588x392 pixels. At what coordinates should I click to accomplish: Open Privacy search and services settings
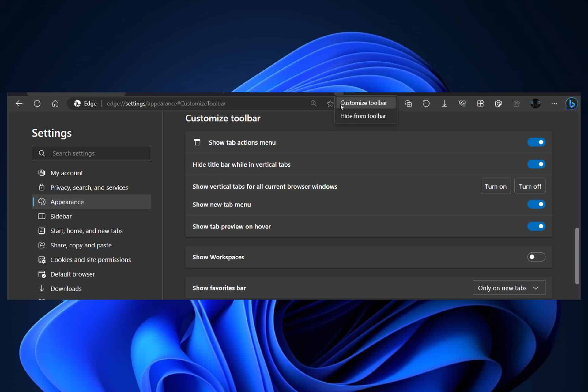[89, 187]
